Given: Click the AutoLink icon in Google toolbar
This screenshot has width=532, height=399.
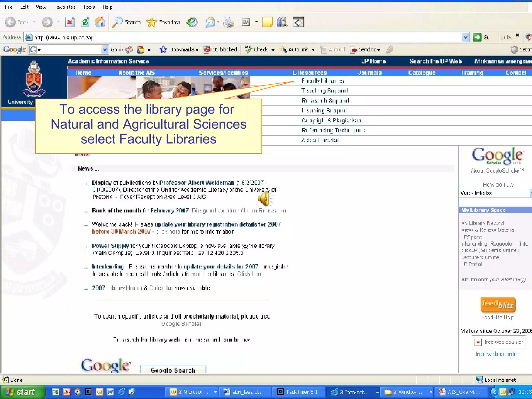Looking at the screenshot, I should pyautogui.click(x=283, y=49).
